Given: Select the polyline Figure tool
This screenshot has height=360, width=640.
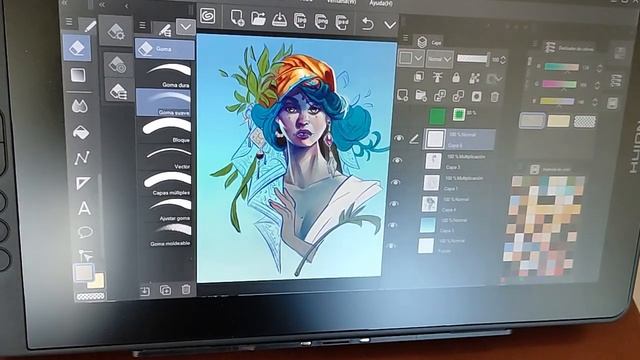Looking at the screenshot, I should (x=82, y=158).
